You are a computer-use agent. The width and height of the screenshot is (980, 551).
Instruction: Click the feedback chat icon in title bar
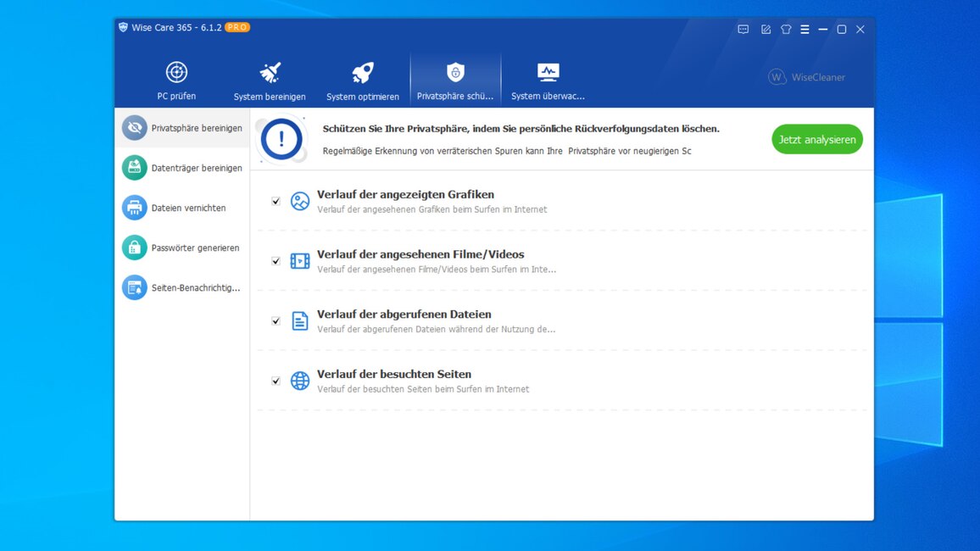[743, 29]
